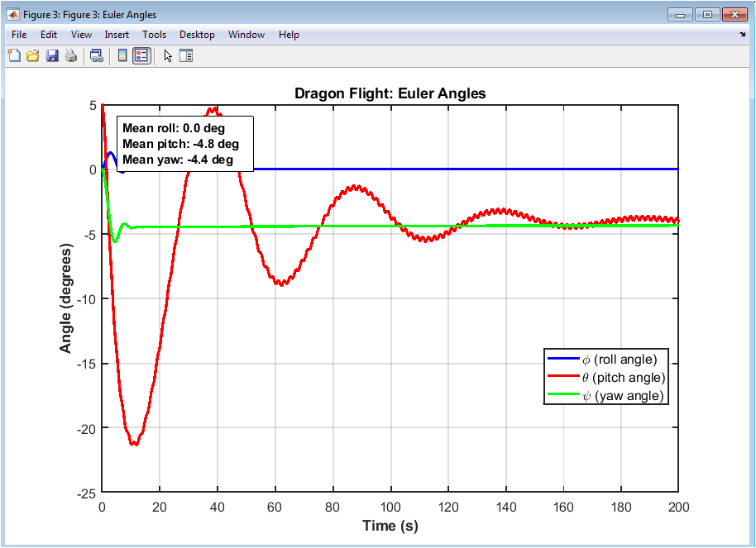The height and width of the screenshot is (548, 756).
Task: Open the Desktop menu
Action: (x=197, y=35)
